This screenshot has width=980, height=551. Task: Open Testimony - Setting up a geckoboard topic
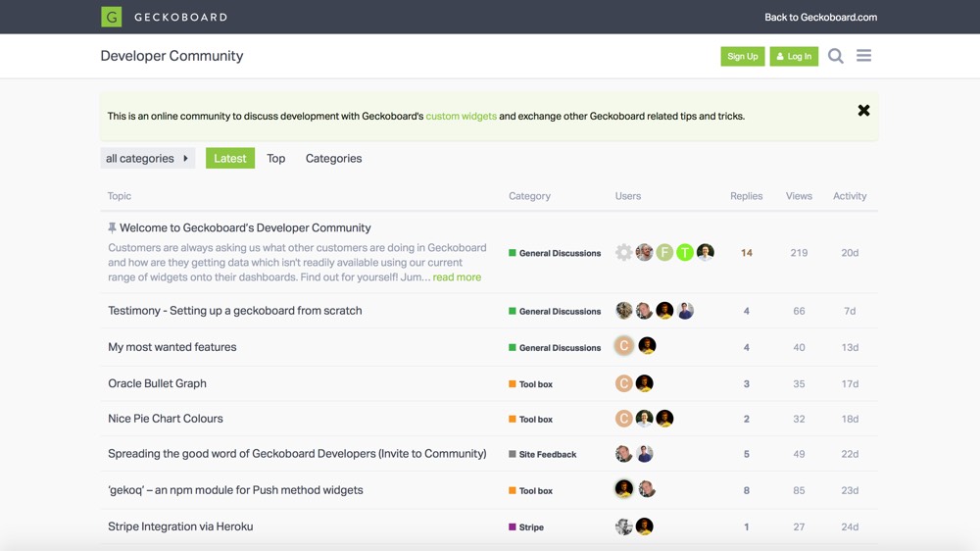click(235, 310)
